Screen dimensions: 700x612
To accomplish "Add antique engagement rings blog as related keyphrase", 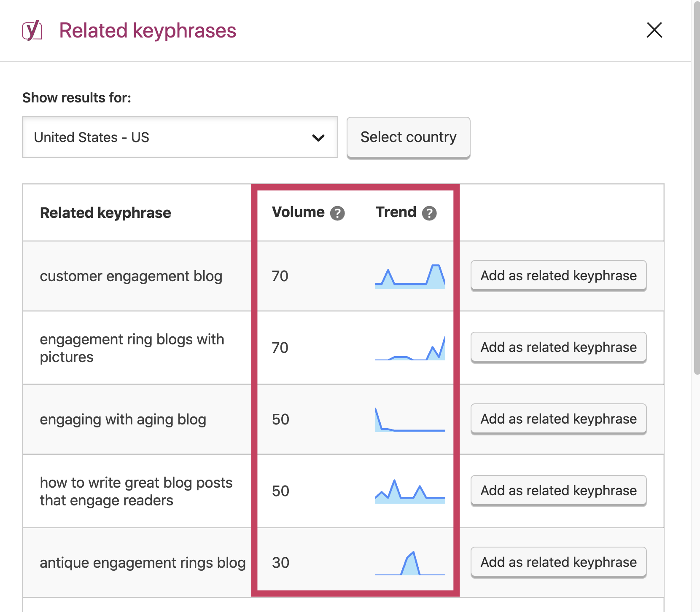I will tap(557, 562).
